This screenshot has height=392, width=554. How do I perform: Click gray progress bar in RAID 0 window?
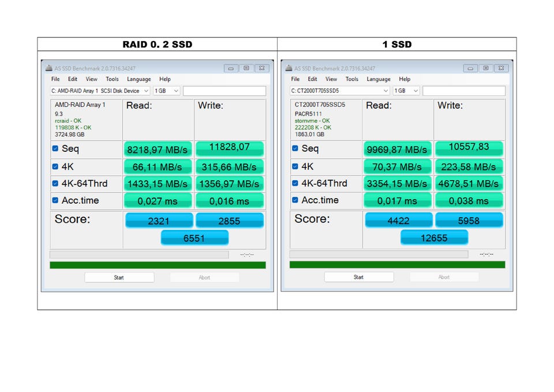pyautogui.click(x=139, y=255)
